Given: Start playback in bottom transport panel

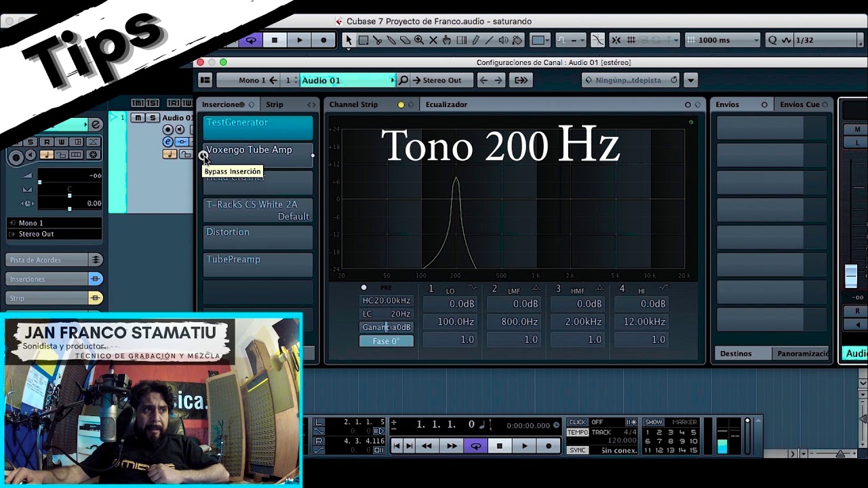Looking at the screenshot, I should pos(524,445).
